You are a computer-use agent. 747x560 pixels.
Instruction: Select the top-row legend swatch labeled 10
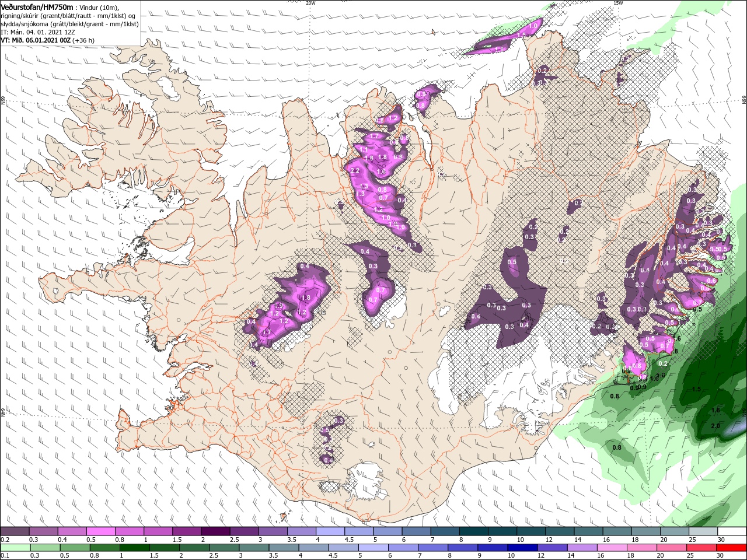coord(531,531)
